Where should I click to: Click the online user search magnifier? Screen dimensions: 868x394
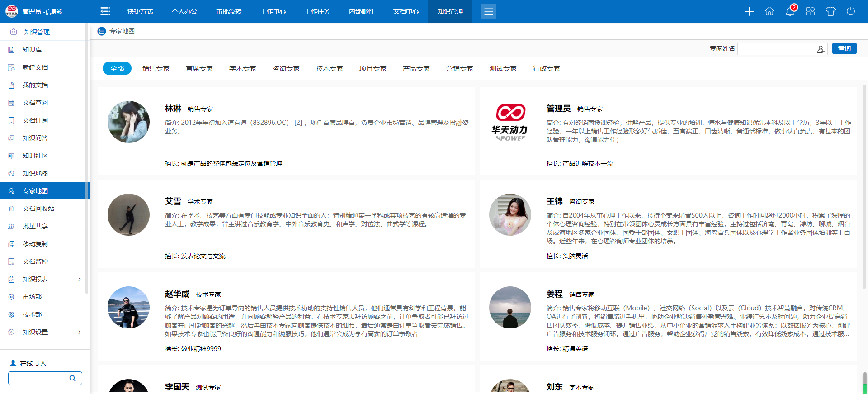(x=72, y=378)
